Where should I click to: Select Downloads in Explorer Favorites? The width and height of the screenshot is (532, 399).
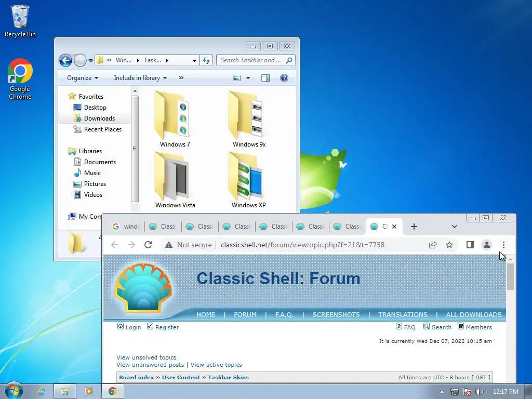(95, 118)
